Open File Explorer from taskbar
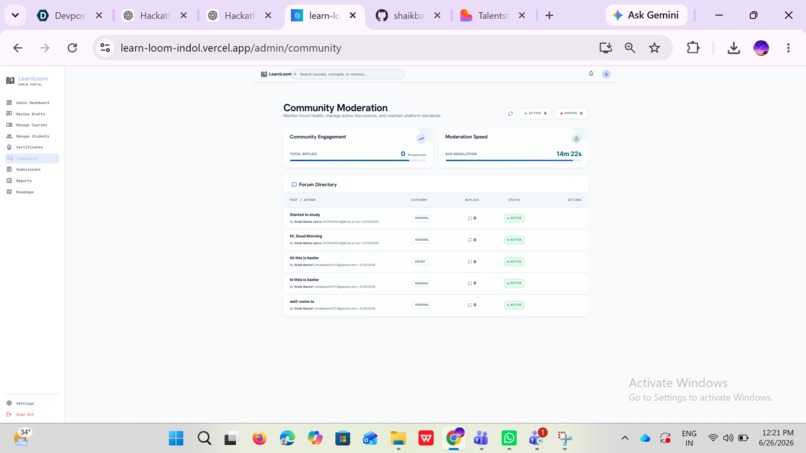The width and height of the screenshot is (806, 453). pyautogui.click(x=398, y=438)
